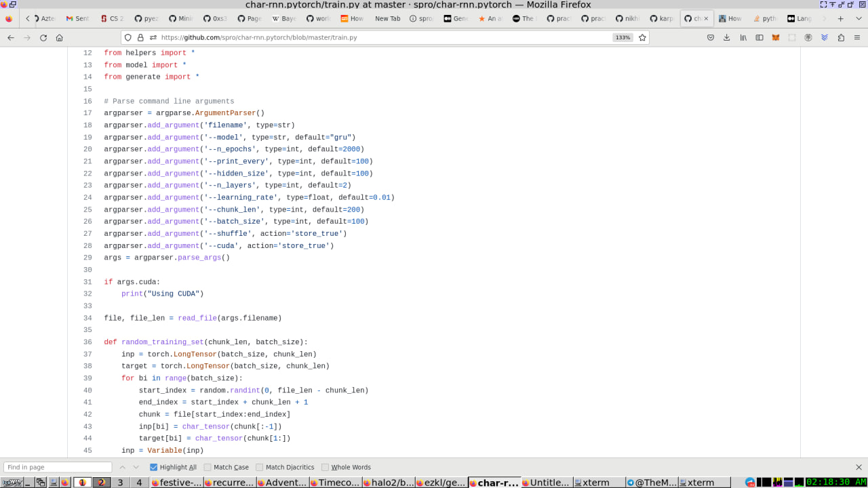Click 'Variable' on line 45

pos(165,451)
